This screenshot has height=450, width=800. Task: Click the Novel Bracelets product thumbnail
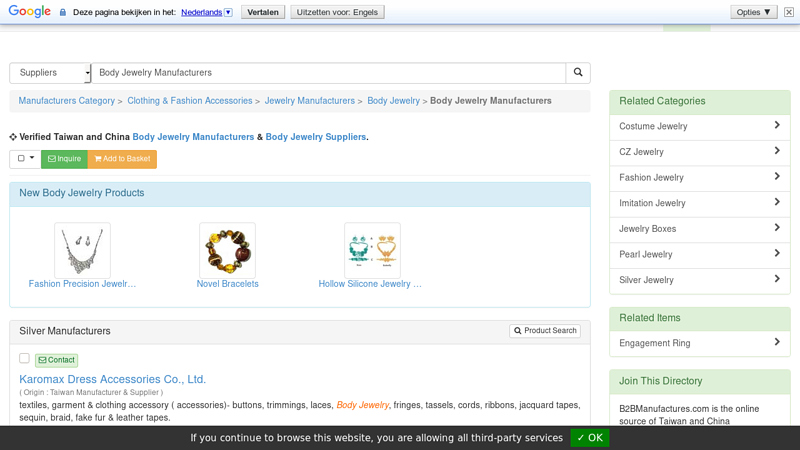[x=227, y=251]
